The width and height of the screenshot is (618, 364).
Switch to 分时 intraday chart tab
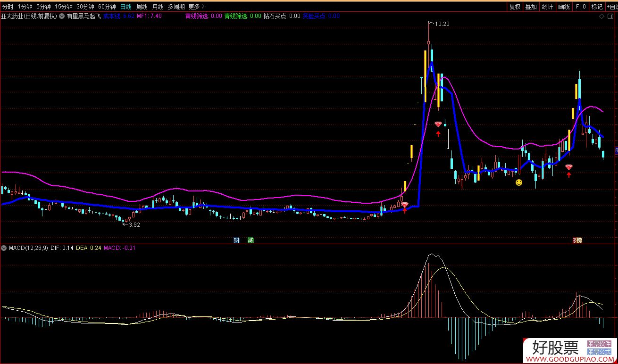[8, 7]
